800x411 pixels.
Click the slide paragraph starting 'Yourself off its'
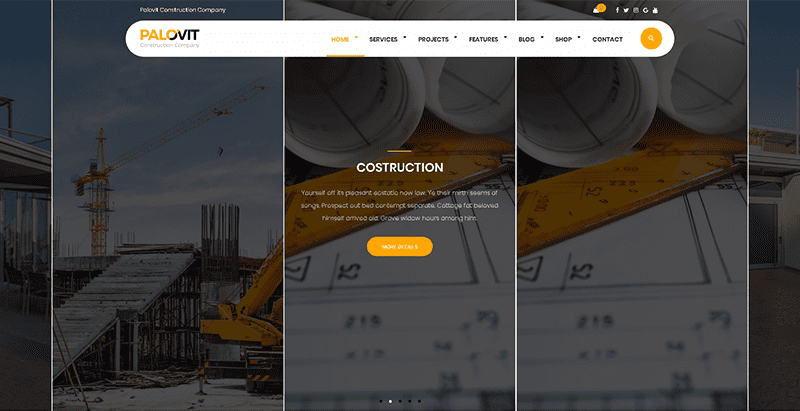(x=399, y=206)
